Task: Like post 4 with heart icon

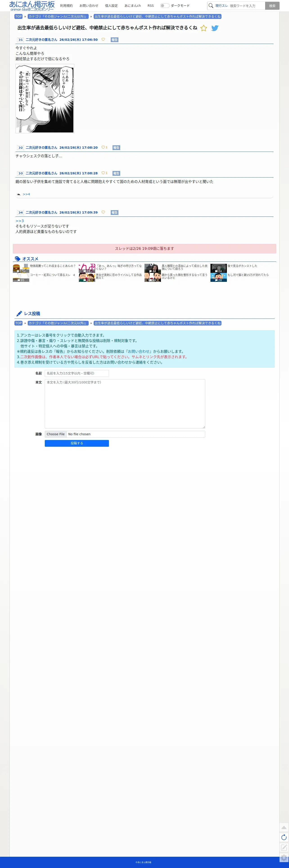Action: click(x=103, y=212)
